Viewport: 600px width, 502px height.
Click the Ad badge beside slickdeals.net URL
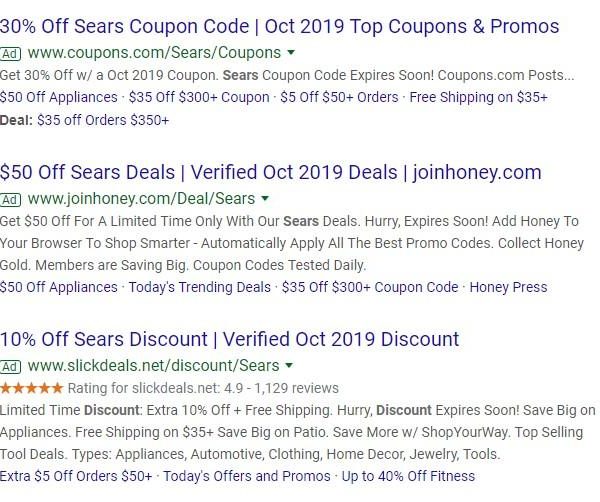[x=11, y=366]
